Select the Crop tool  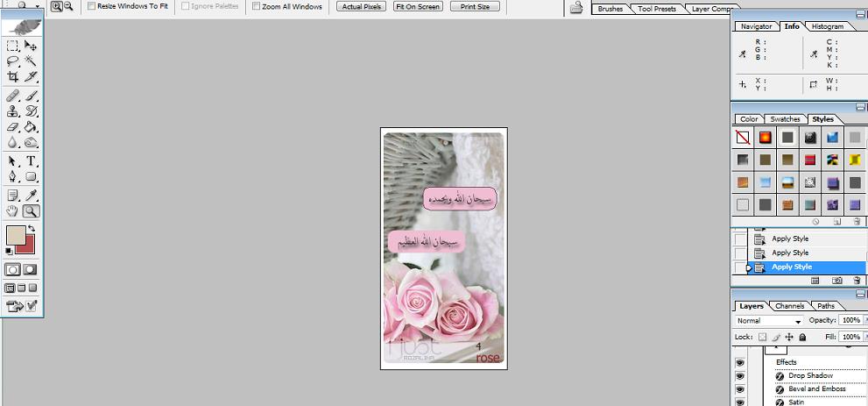(13, 77)
